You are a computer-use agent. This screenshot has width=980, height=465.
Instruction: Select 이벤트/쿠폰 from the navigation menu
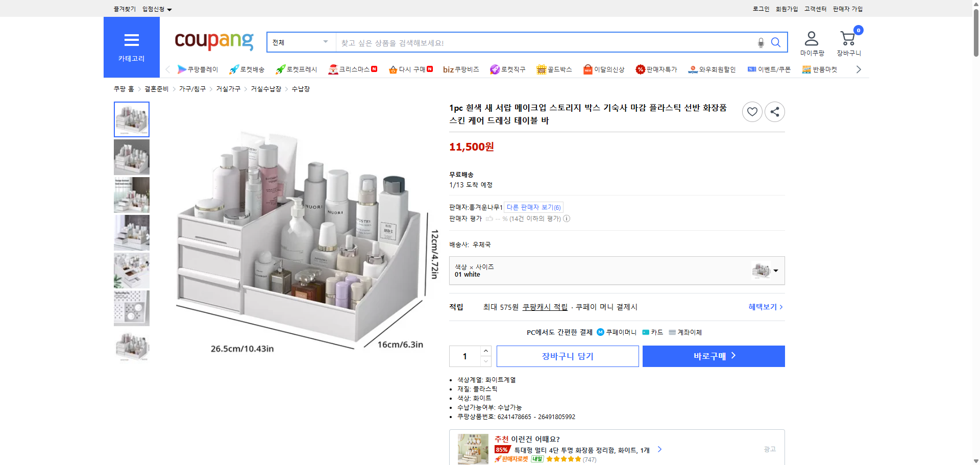[769, 69]
